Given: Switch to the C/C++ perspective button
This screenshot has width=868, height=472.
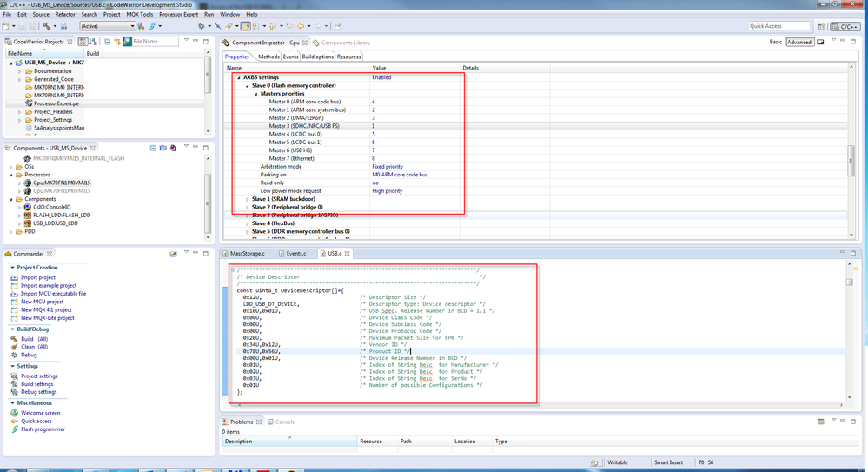Looking at the screenshot, I should (x=845, y=27).
